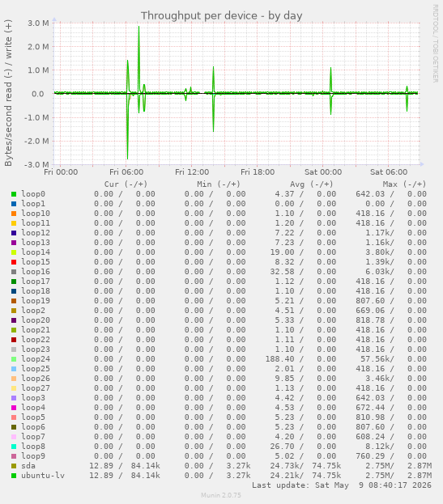The height and width of the screenshot is (504, 443).
Task: Click the loop4 magenta legend swatch
Action: [14, 408]
